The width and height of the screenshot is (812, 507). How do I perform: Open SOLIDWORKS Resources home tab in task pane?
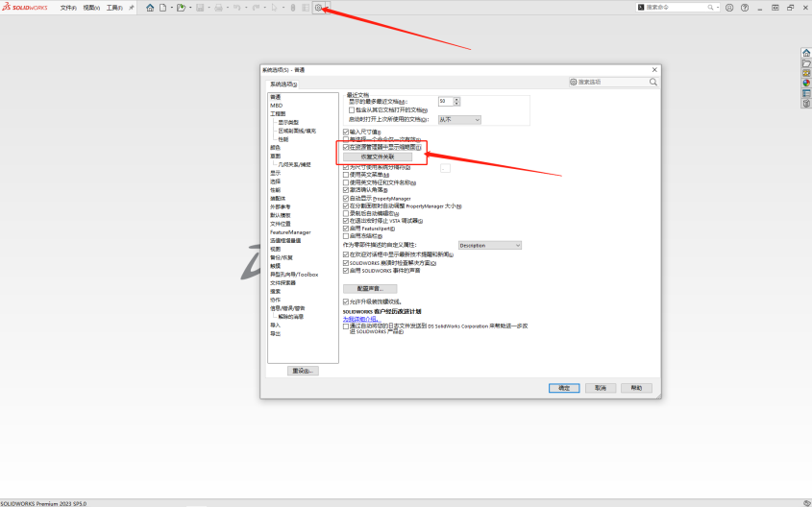(x=806, y=53)
